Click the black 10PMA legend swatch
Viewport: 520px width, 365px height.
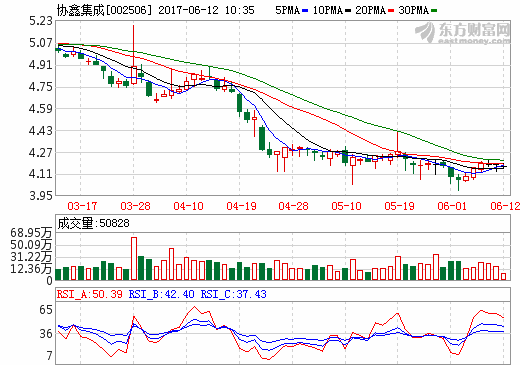(x=348, y=11)
